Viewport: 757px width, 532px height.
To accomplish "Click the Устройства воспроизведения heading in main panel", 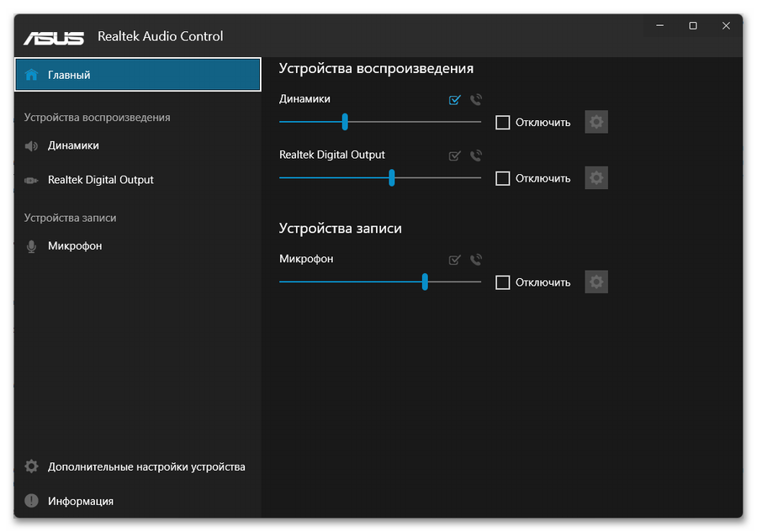I will click(x=376, y=68).
